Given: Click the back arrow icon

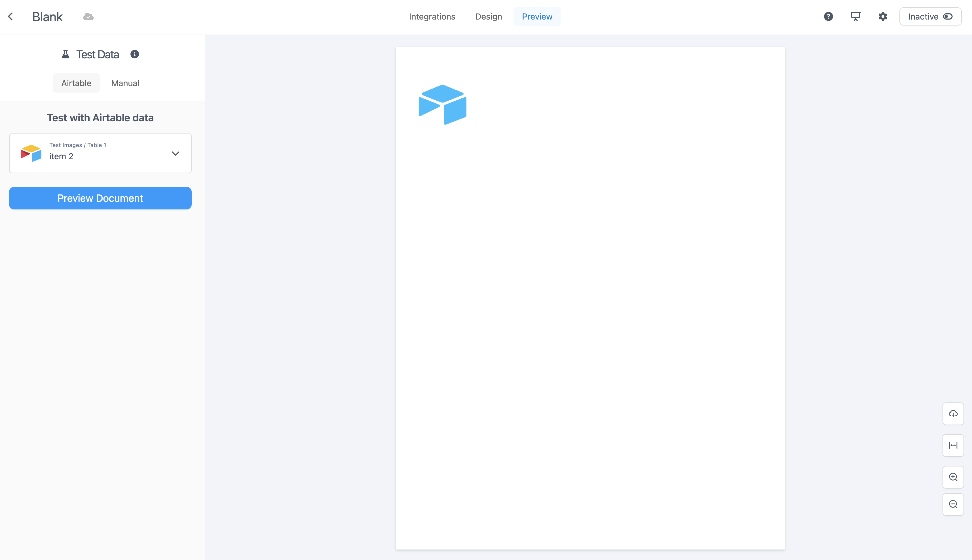Looking at the screenshot, I should click(x=10, y=16).
